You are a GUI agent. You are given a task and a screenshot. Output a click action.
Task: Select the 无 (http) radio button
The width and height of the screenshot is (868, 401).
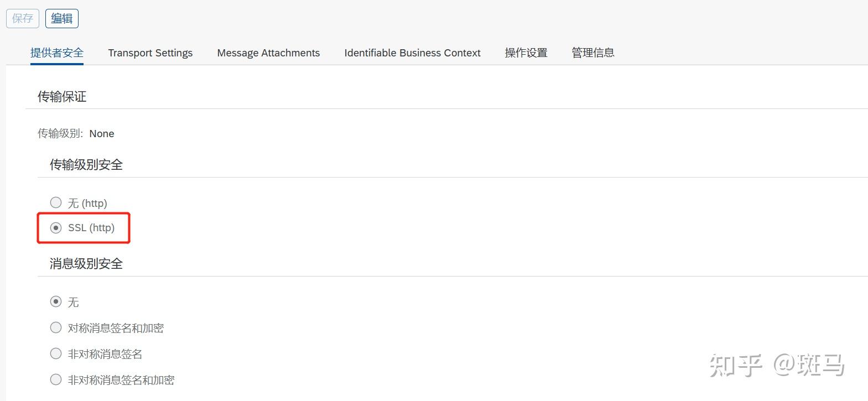(x=56, y=203)
